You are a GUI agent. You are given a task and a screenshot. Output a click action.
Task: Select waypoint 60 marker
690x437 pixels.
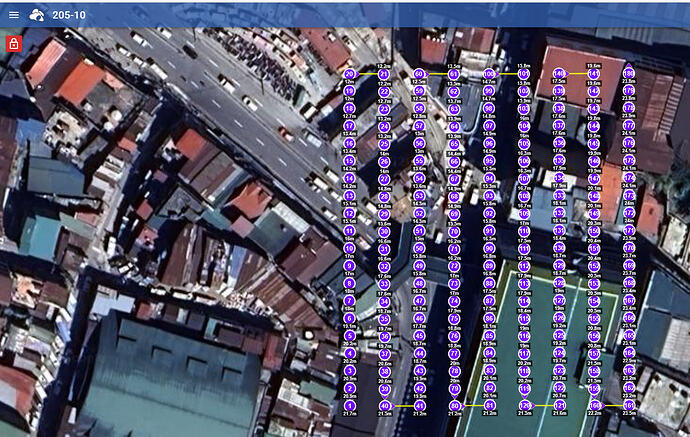pyautogui.click(x=419, y=74)
